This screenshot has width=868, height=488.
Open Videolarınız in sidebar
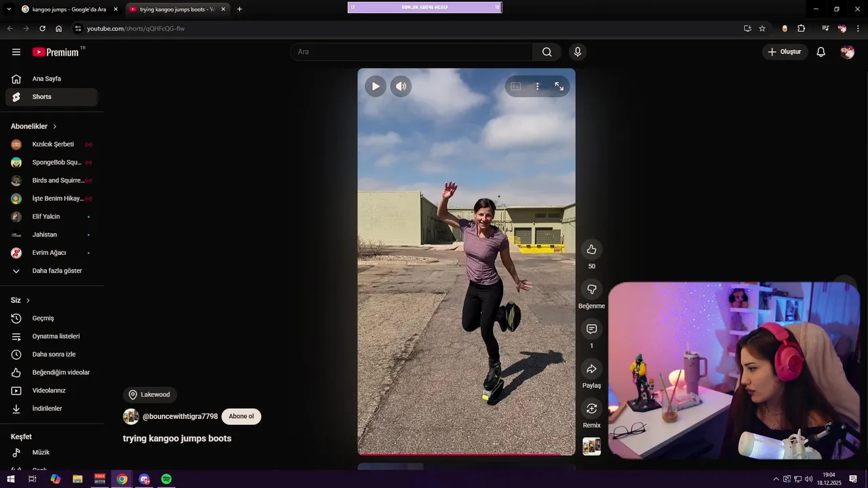[x=52, y=390]
